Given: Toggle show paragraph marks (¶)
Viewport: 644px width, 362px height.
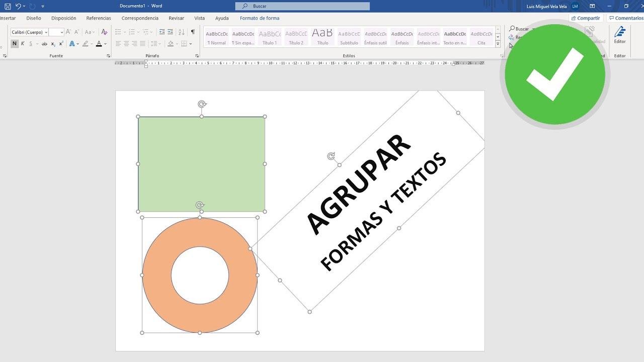Looking at the screenshot, I should click(x=193, y=32).
